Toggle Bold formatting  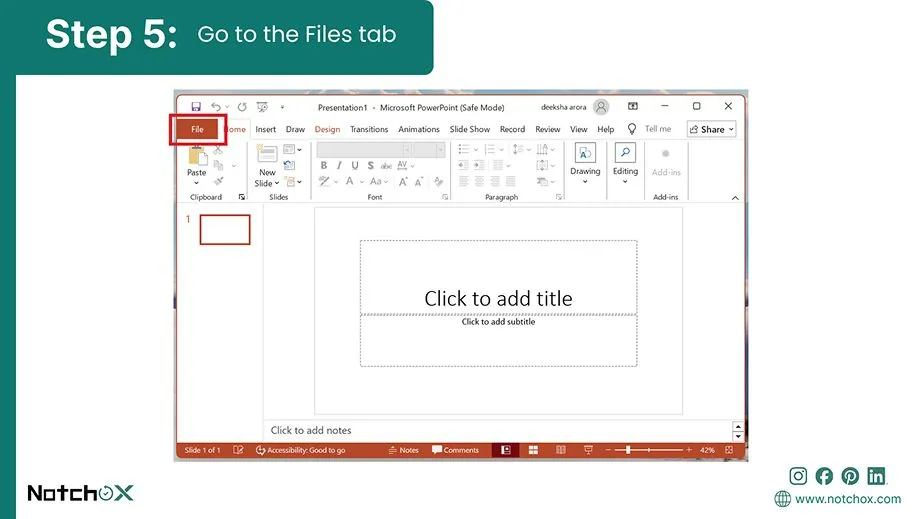click(323, 166)
